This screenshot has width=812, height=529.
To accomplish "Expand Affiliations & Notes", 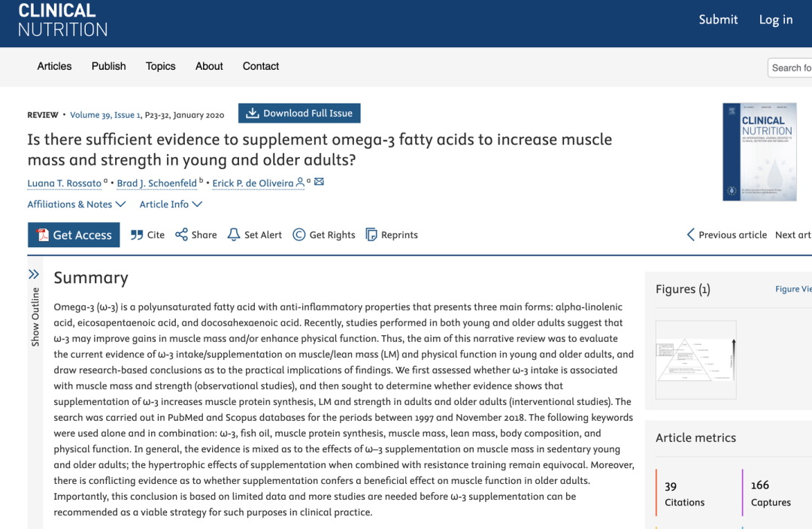I will (x=76, y=204).
